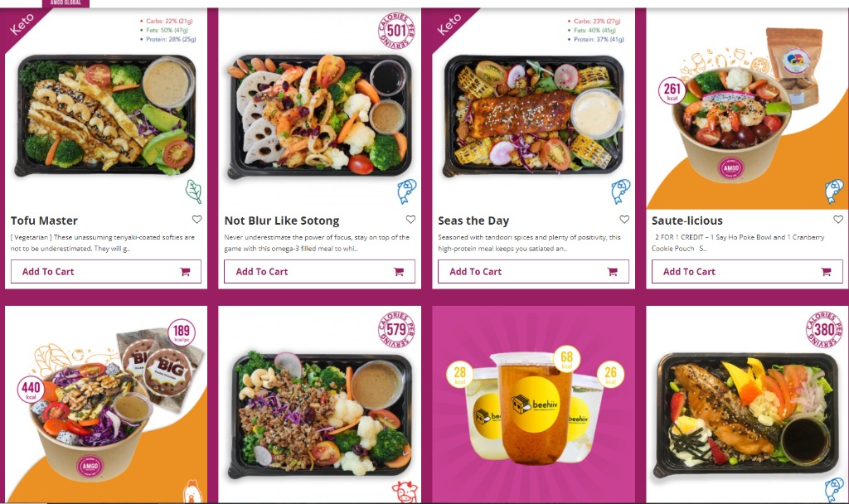Open the beehiiv drinks product image

click(x=533, y=405)
